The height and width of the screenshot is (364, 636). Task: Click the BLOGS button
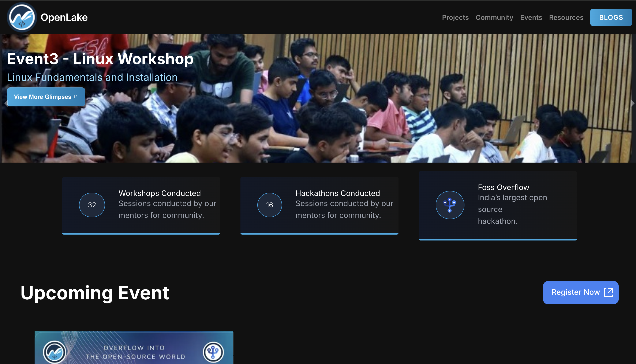tap(611, 17)
